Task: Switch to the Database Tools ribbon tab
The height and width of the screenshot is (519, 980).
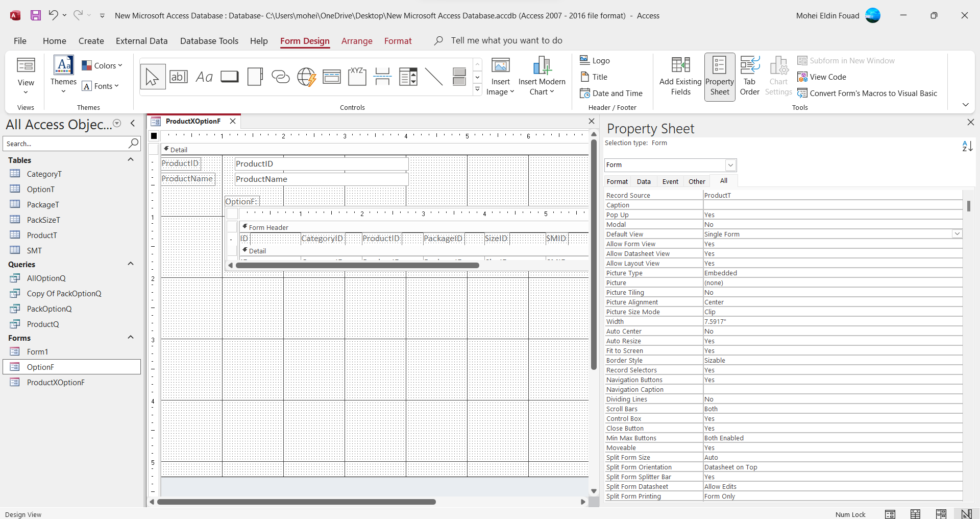Action: [209, 41]
